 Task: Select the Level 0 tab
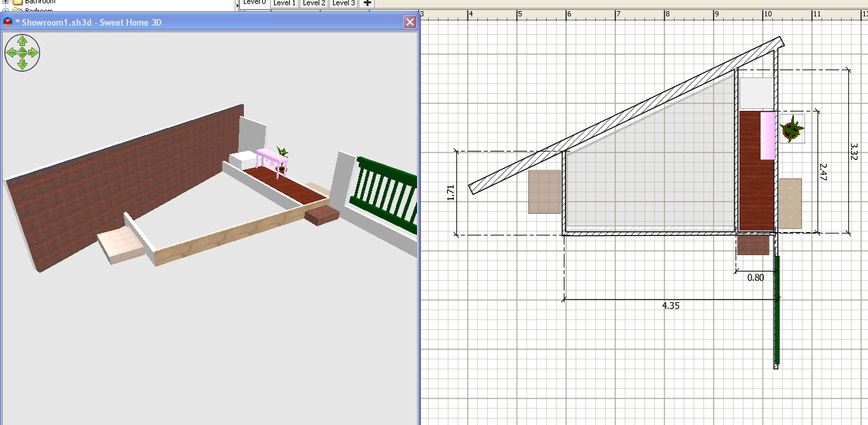click(254, 3)
